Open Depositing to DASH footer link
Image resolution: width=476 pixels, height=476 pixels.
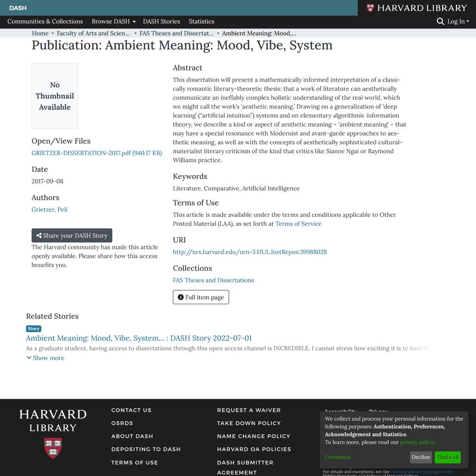tap(146, 449)
